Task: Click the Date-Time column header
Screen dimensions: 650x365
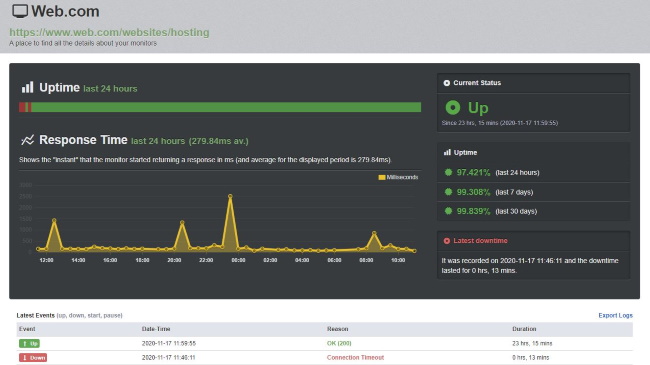Action: pos(156,329)
